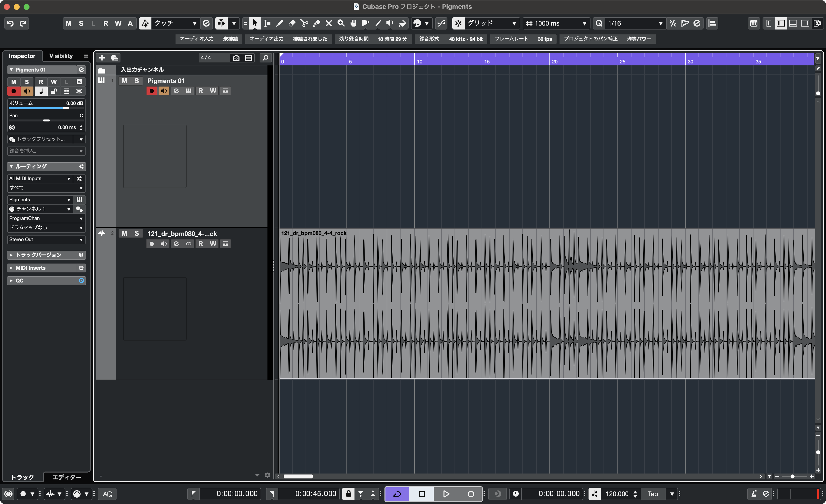826x504 pixels.
Task: Open lanes button on Pigments 01 track
Action: tap(225, 91)
